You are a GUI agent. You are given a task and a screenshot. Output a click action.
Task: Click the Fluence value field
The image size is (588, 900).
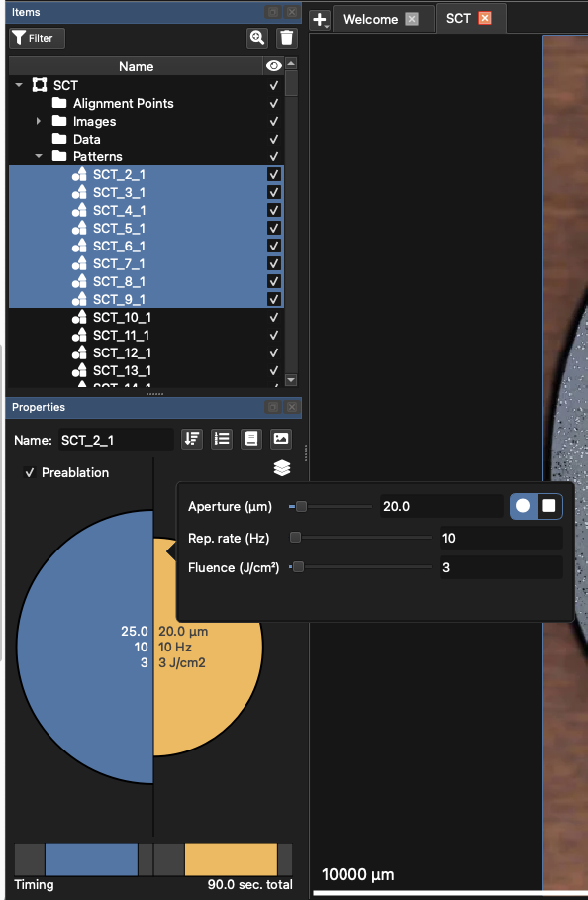[501, 567]
